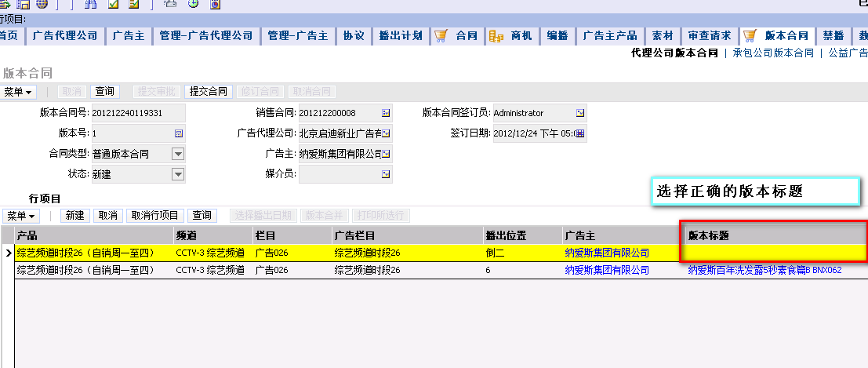Open 承包公司版本合同 view link
Image resolution: width=868 pixels, height=368 pixels.
pos(773,53)
